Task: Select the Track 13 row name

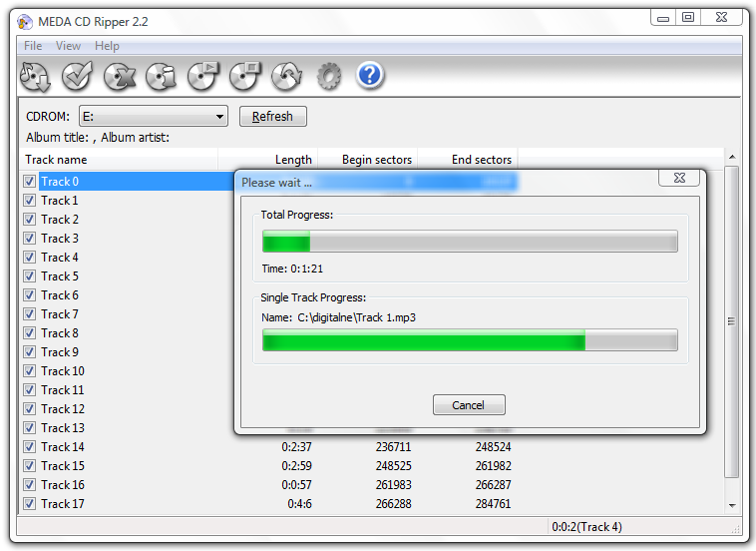Action: tap(63, 428)
